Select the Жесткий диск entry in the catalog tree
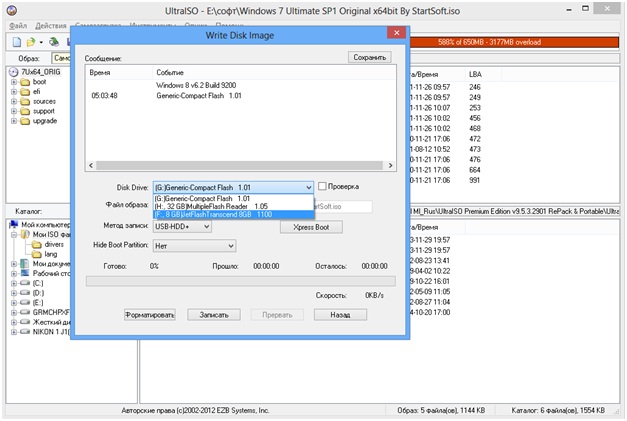The width and height of the screenshot is (627, 421). click(x=52, y=322)
